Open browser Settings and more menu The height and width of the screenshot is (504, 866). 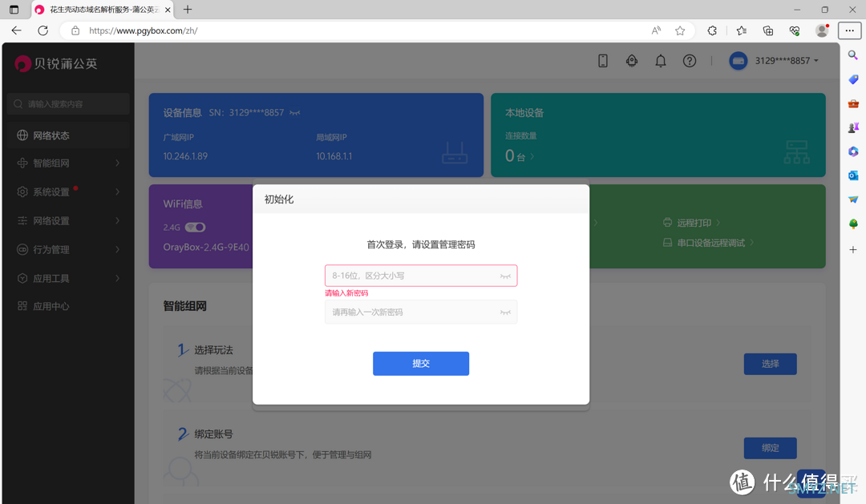(849, 30)
